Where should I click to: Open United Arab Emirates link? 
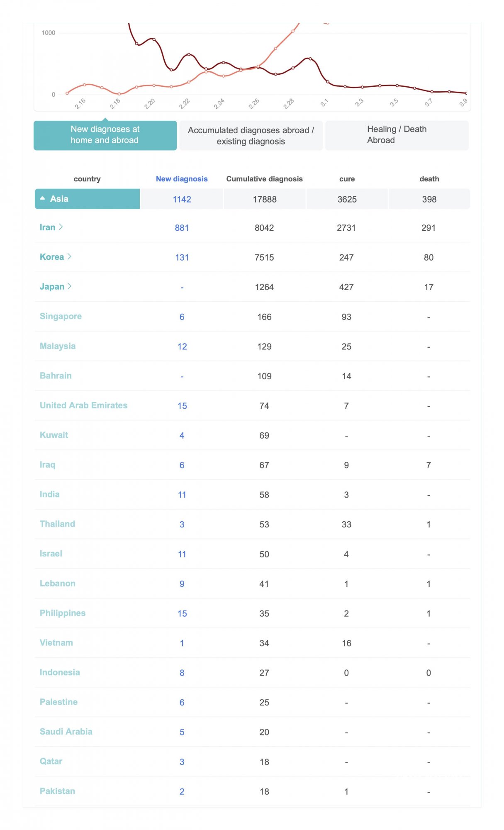(x=83, y=405)
